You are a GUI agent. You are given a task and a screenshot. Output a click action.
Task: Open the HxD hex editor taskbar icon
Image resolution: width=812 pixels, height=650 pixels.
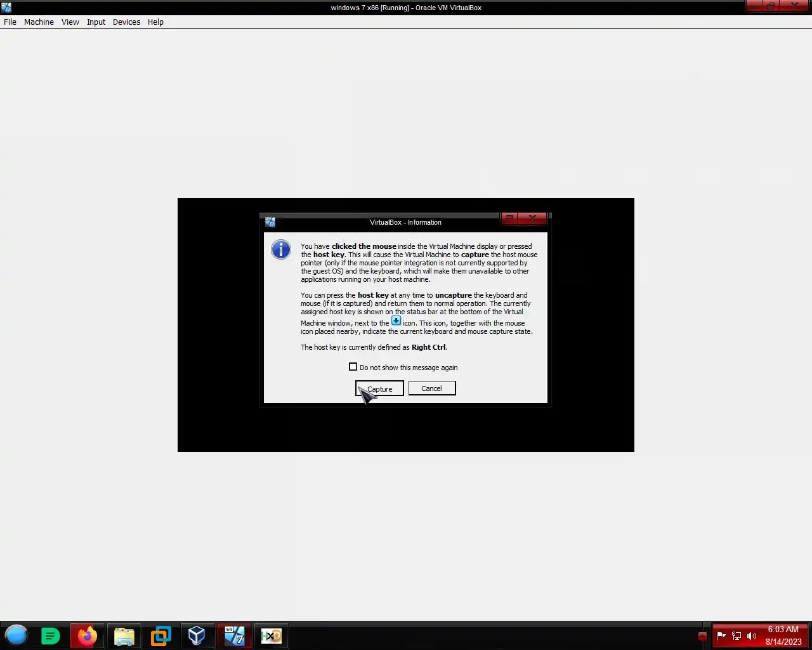coord(272,635)
